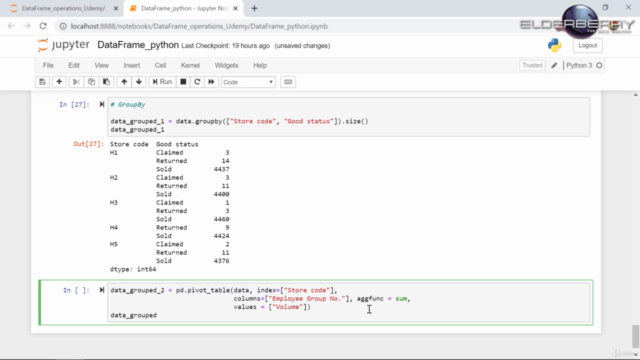Click the pencil edit-mode icon
The height and width of the screenshot is (360, 640).
tap(554, 65)
